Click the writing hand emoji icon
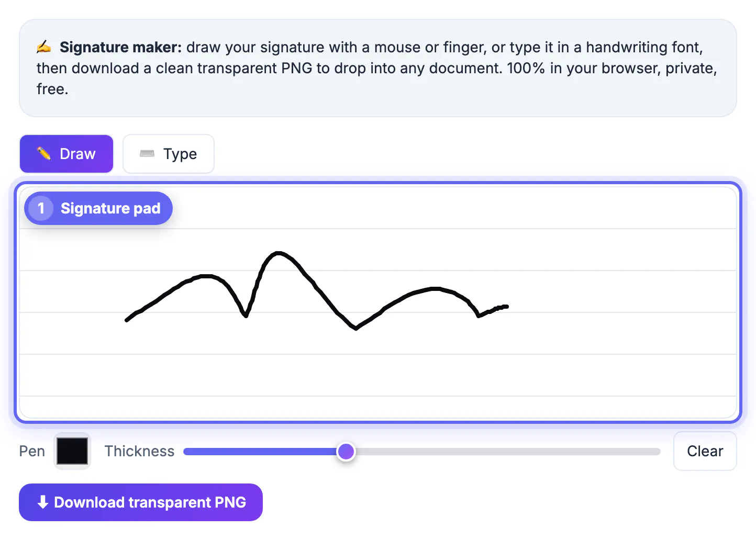 (x=44, y=47)
